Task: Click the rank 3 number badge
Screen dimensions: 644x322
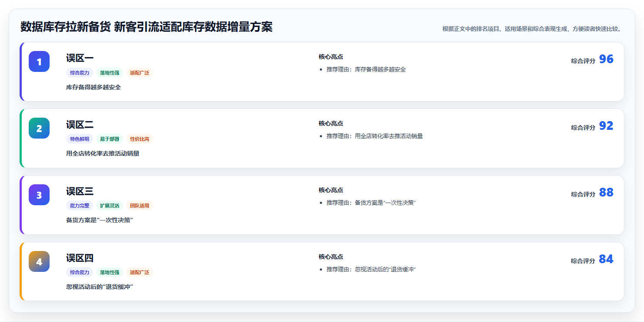Action: click(x=39, y=195)
